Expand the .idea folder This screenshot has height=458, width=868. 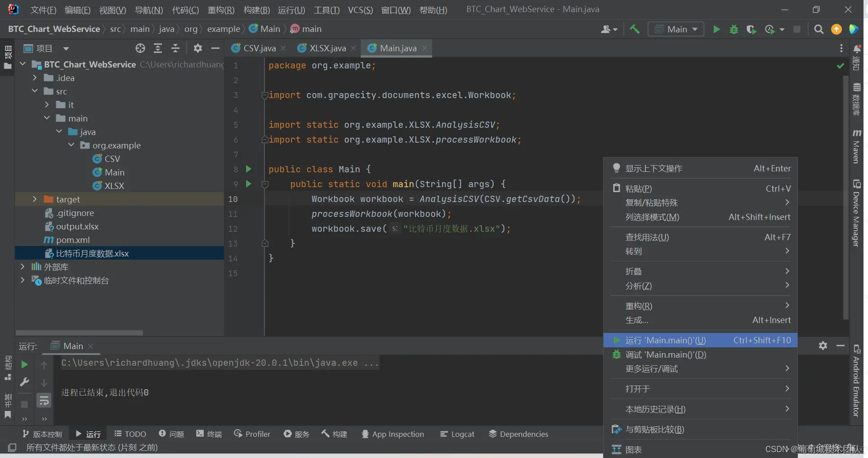tap(35, 78)
